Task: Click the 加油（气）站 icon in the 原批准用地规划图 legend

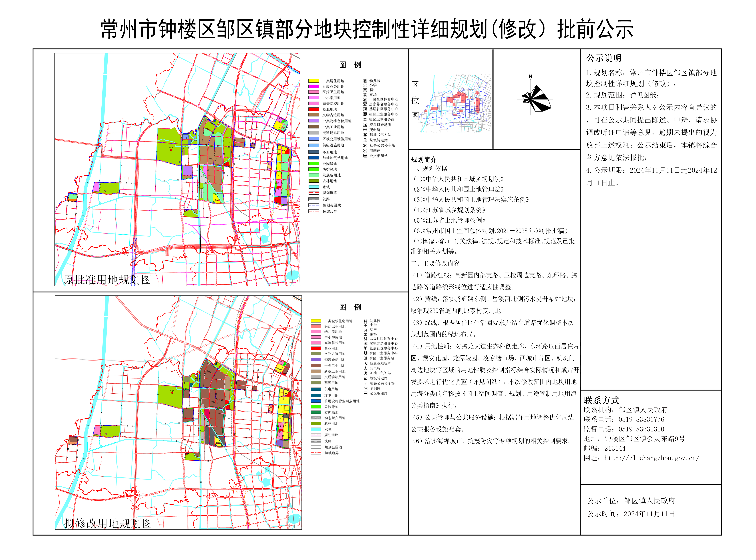Action: coord(365,135)
